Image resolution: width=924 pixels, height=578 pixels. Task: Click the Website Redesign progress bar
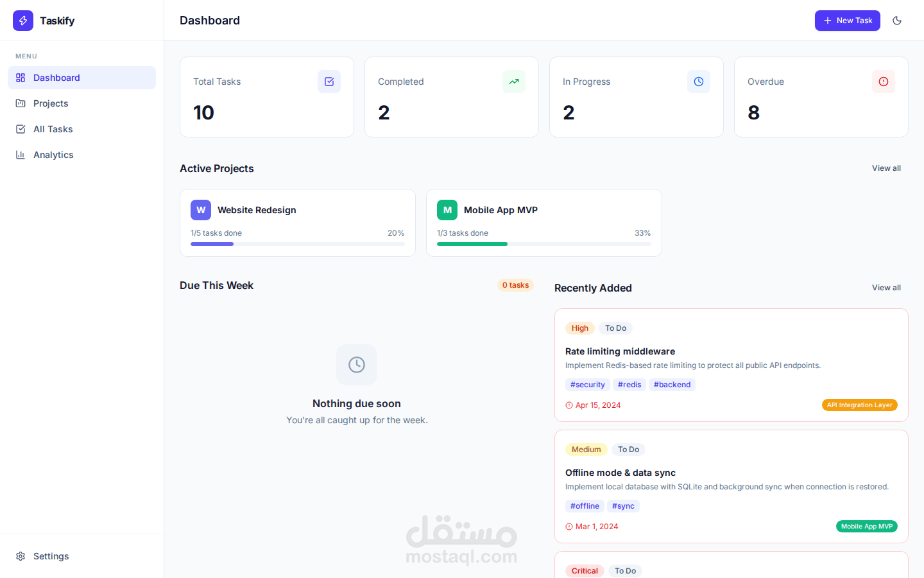pyautogui.click(x=298, y=244)
